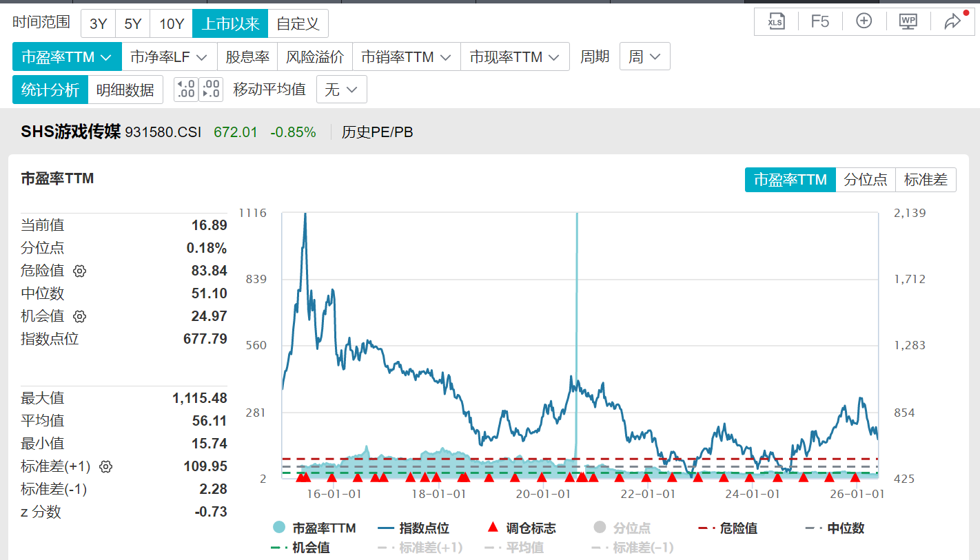Click the rebalance marker at 22-01-01
The image size is (980, 560).
(646, 477)
